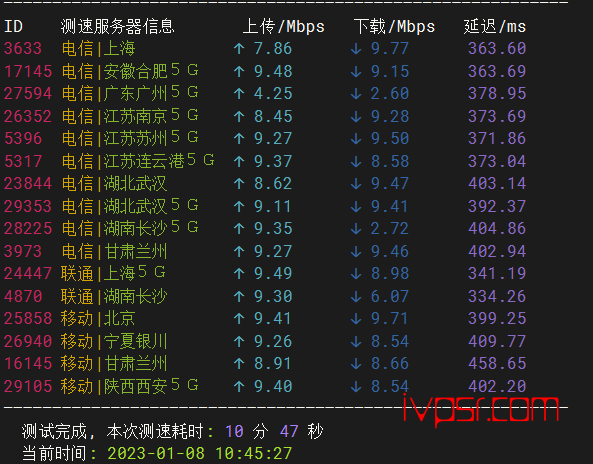Click latency value 409.77
Image resolution: width=593 pixels, height=464 pixels.
497,341
